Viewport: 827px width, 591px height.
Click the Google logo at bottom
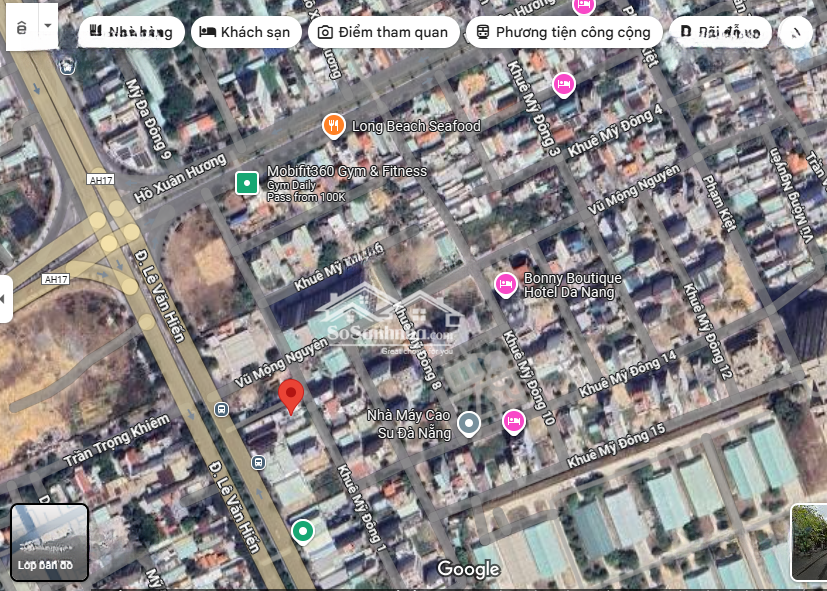coord(468,569)
